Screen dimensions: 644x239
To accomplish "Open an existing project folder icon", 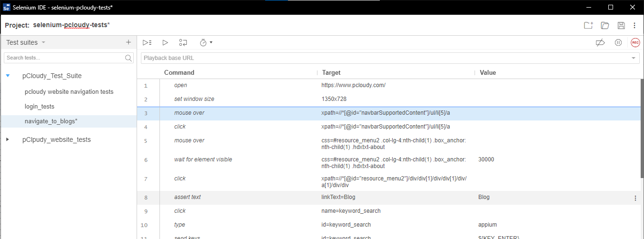I will point(605,25).
